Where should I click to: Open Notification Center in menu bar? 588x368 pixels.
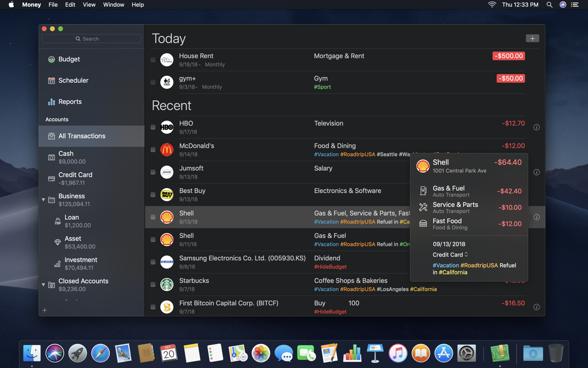[575, 5]
